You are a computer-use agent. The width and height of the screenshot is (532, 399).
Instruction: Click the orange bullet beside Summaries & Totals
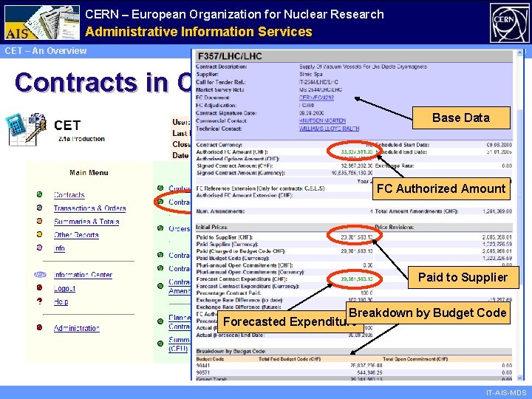[x=39, y=221]
